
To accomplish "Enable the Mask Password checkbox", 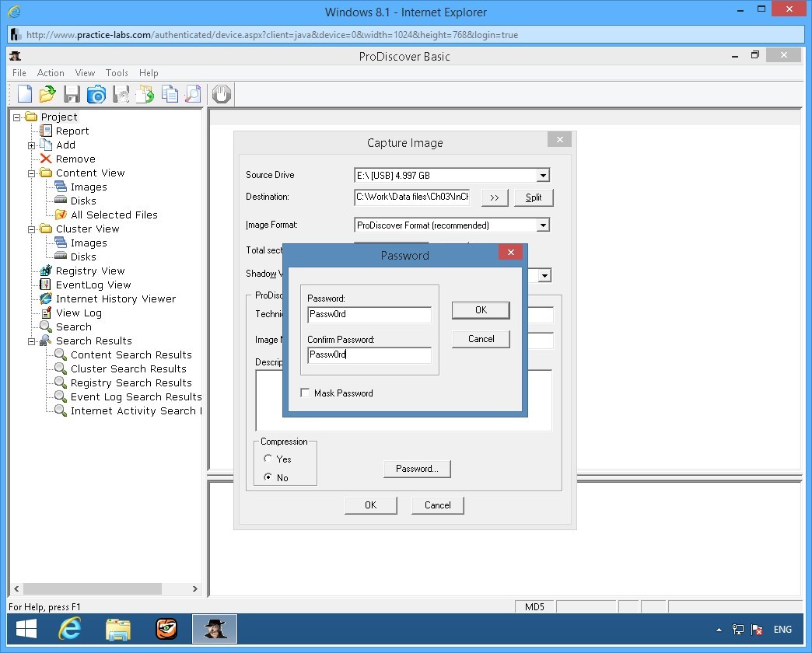I will coord(305,393).
